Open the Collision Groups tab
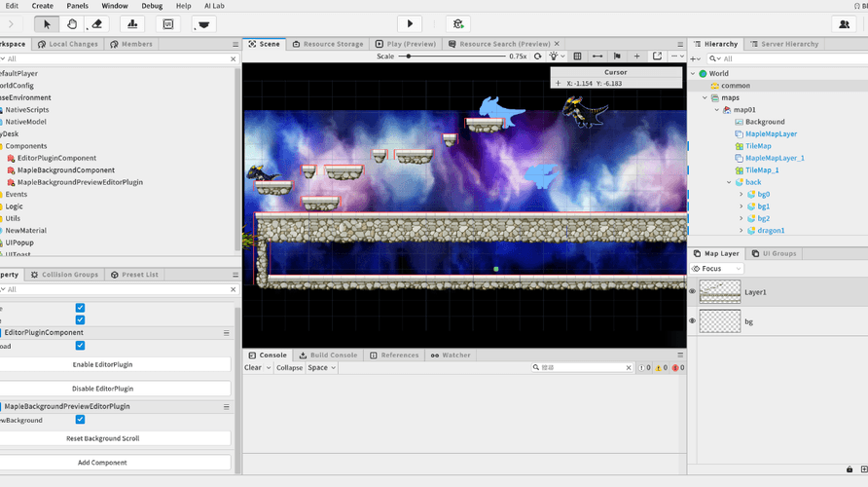The width and height of the screenshot is (868, 487). 64,275
